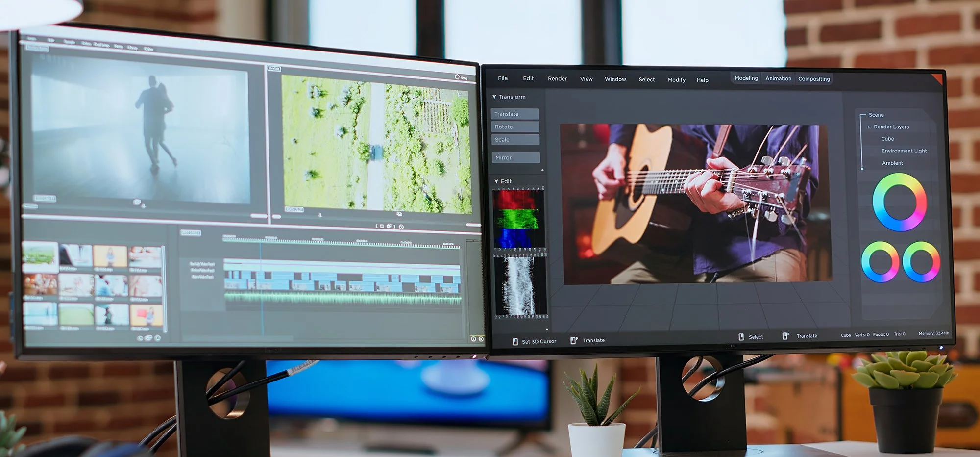
Task: Open the Select menu in the menu bar
Action: pos(647,79)
